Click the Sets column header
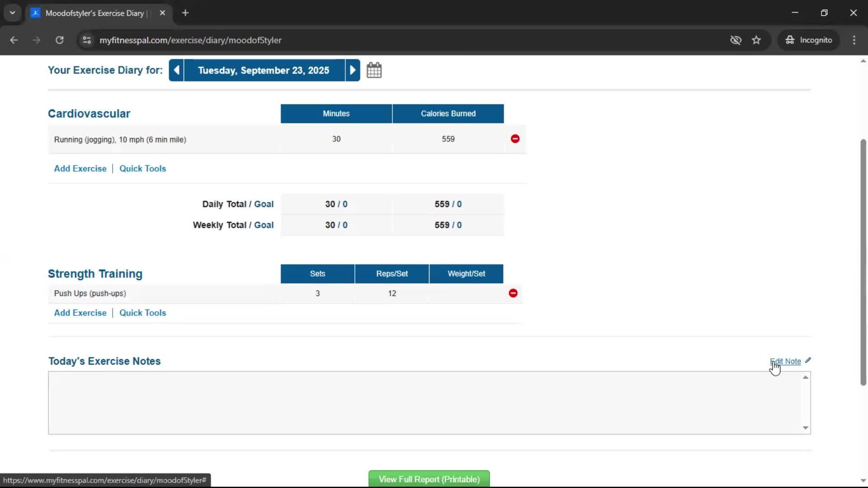The height and width of the screenshot is (488, 868). coord(317,274)
